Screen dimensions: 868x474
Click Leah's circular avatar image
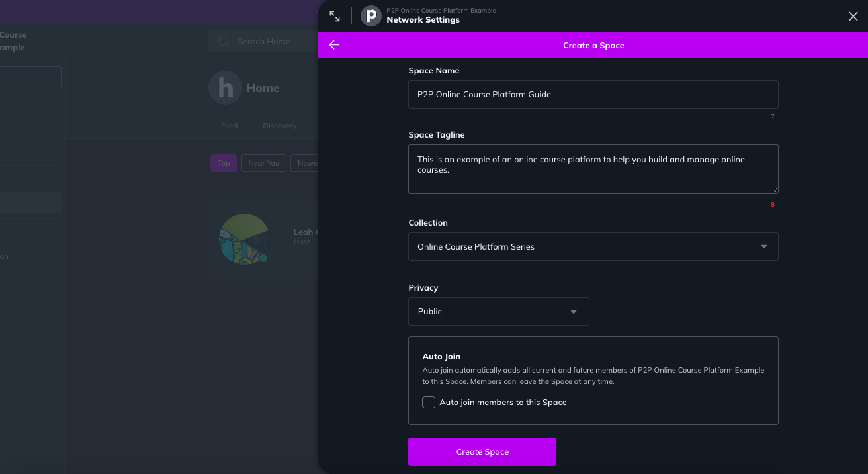coord(243,240)
